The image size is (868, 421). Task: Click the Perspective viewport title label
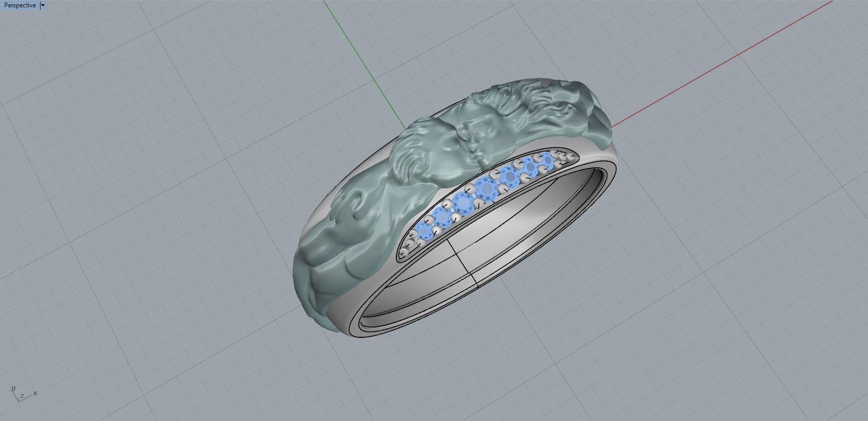click(20, 5)
